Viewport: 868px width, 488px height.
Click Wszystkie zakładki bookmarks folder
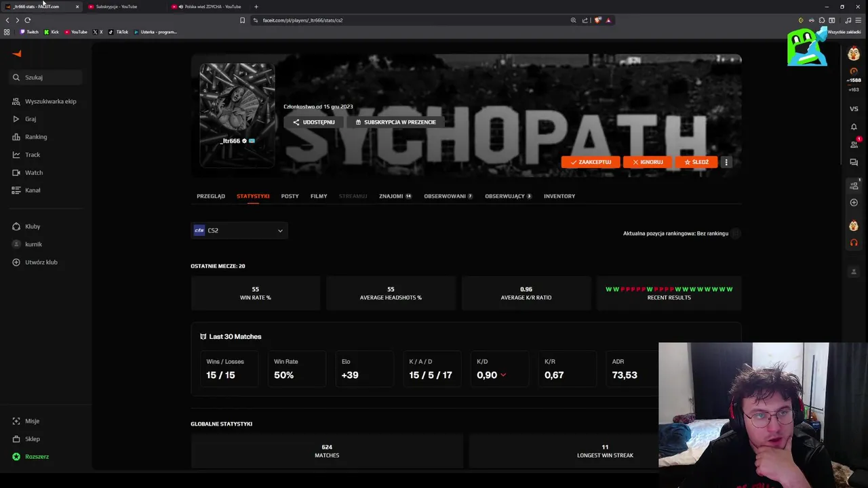pyautogui.click(x=844, y=32)
